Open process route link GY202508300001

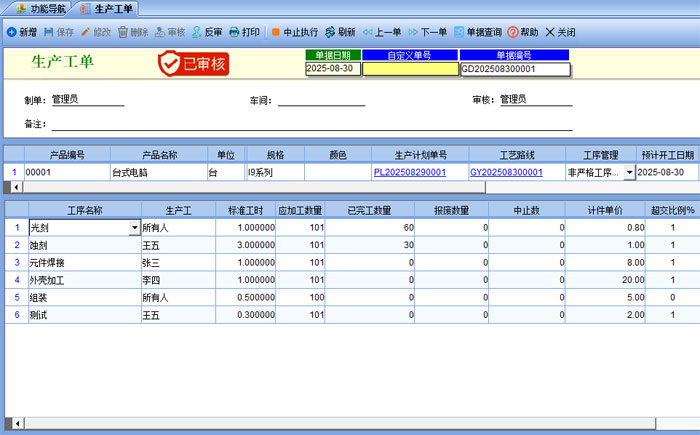[x=506, y=172]
